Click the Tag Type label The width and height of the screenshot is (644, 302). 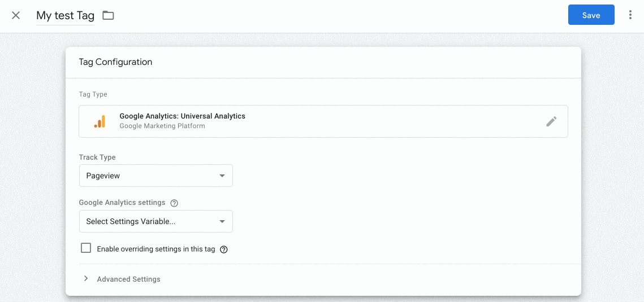pos(93,94)
